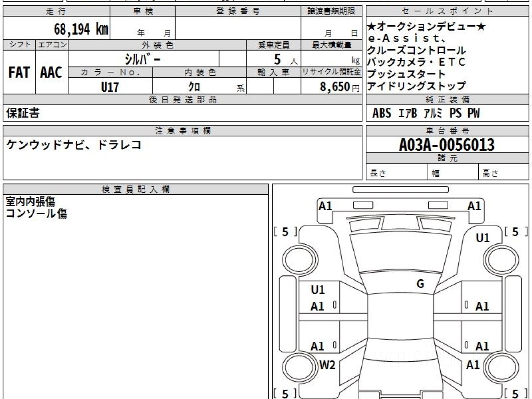Click the カラーNo. label

[x=111, y=72]
